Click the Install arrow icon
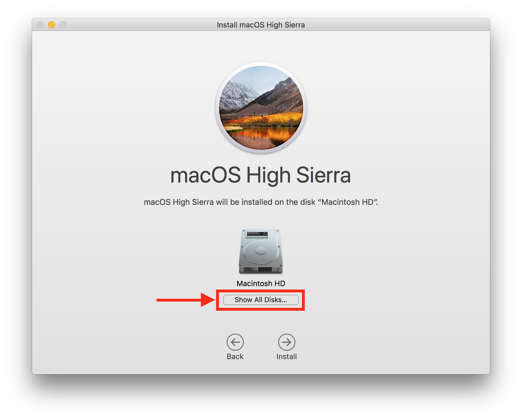522x420 pixels. pyautogui.click(x=286, y=342)
